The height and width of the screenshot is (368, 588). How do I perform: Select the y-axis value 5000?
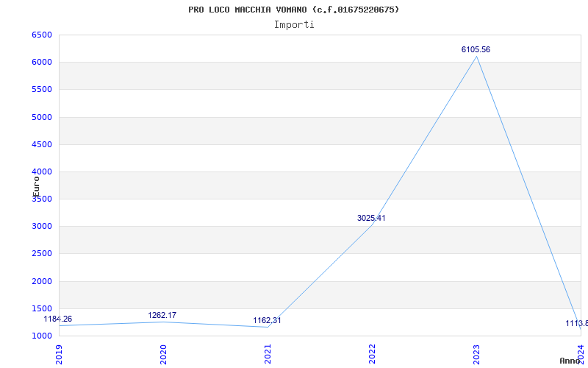pyautogui.click(x=42, y=117)
